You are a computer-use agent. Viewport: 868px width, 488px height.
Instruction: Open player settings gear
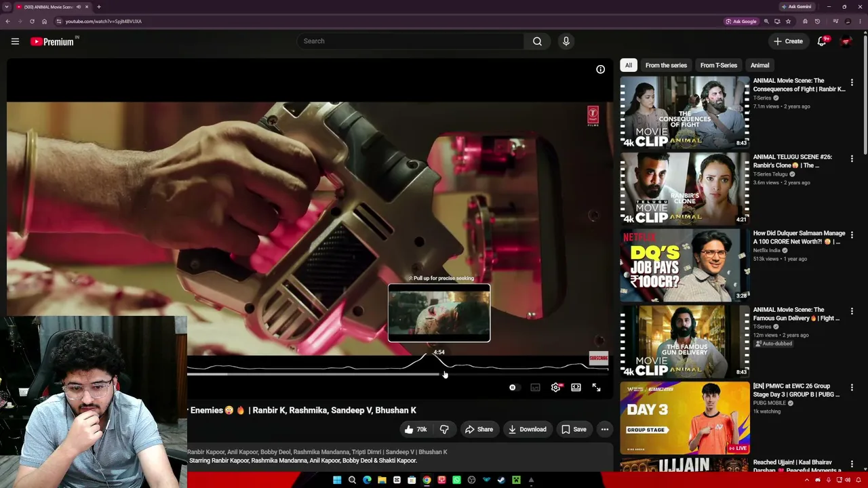pyautogui.click(x=555, y=388)
